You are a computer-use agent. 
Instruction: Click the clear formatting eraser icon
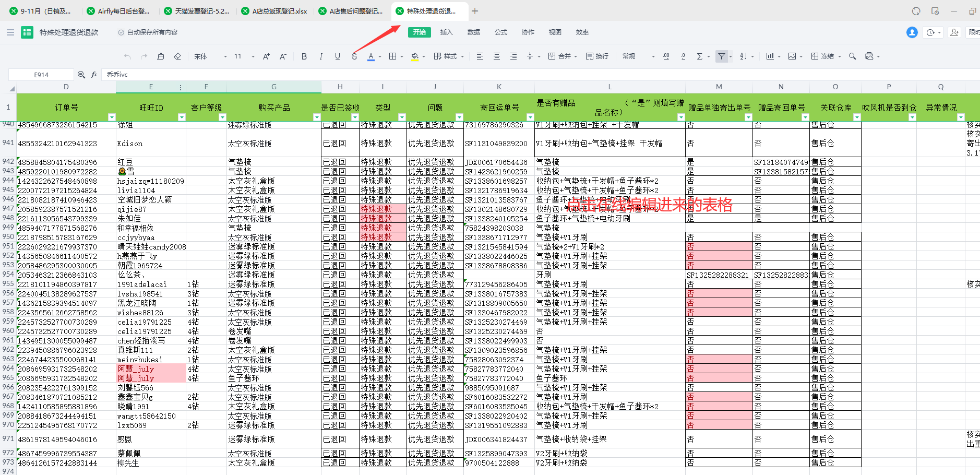coord(177,56)
